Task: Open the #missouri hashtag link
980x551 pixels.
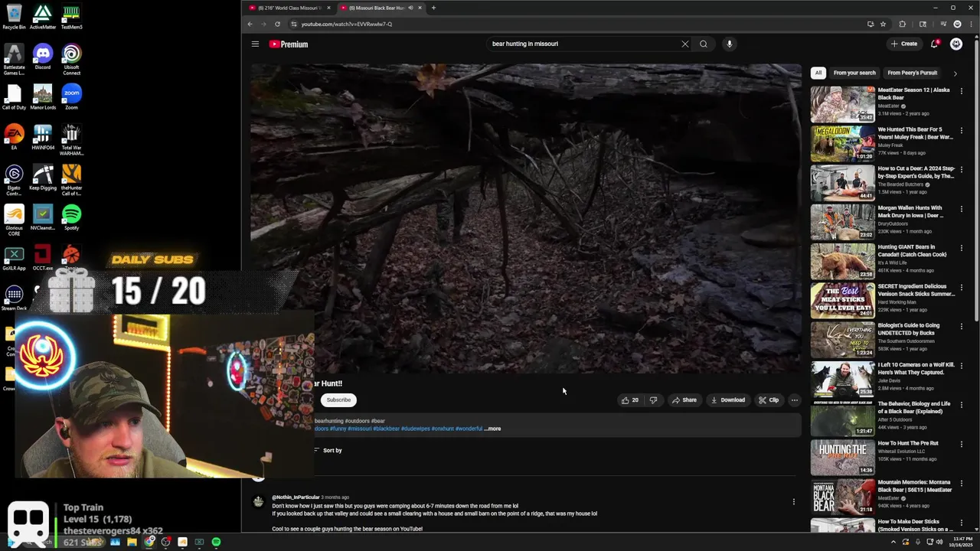Action: pyautogui.click(x=360, y=429)
